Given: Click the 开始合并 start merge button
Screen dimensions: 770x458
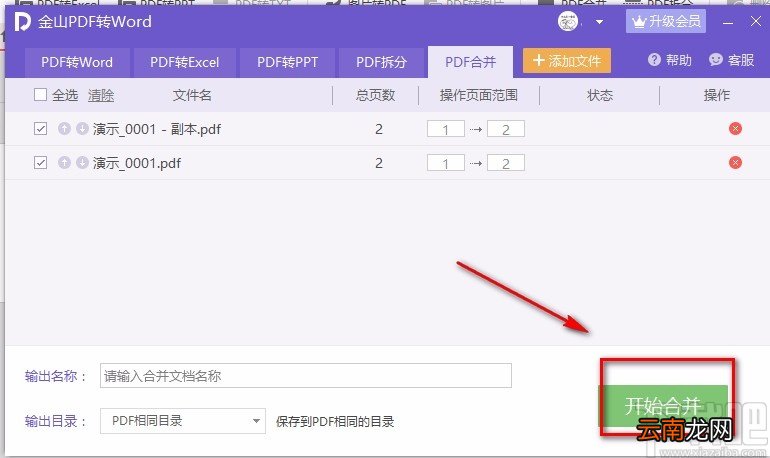Looking at the screenshot, I should tap(663, 406).
